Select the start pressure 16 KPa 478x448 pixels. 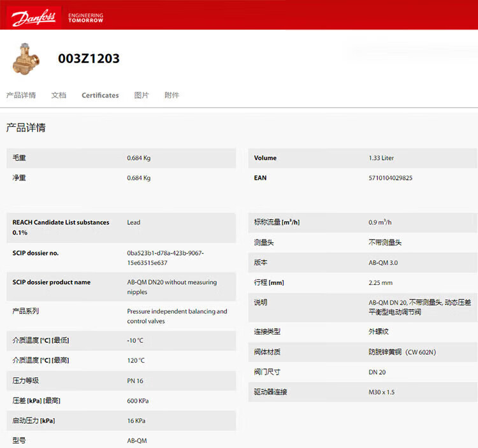[136, 421]
